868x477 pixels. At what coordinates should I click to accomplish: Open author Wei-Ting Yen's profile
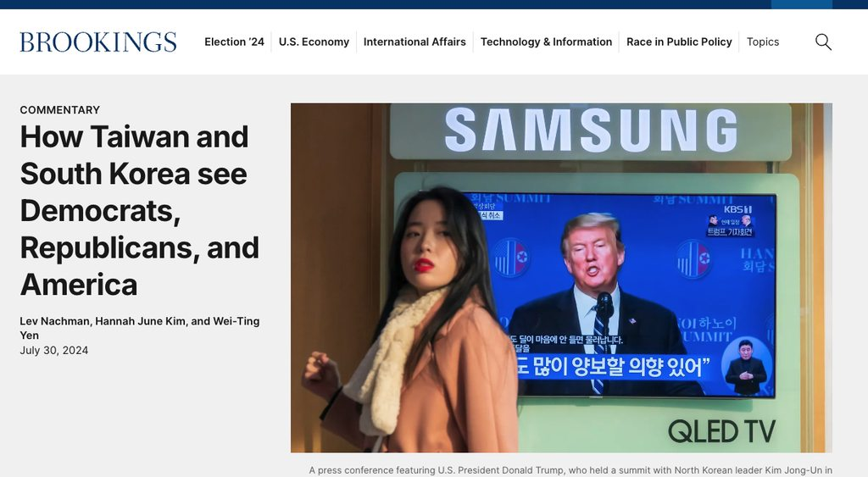pos(140,328)
